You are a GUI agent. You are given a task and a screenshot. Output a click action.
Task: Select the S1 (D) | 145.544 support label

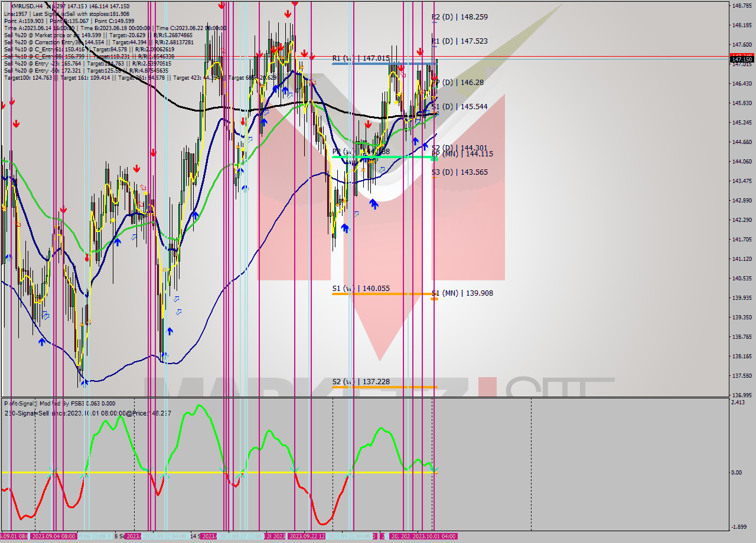point(460,107)
